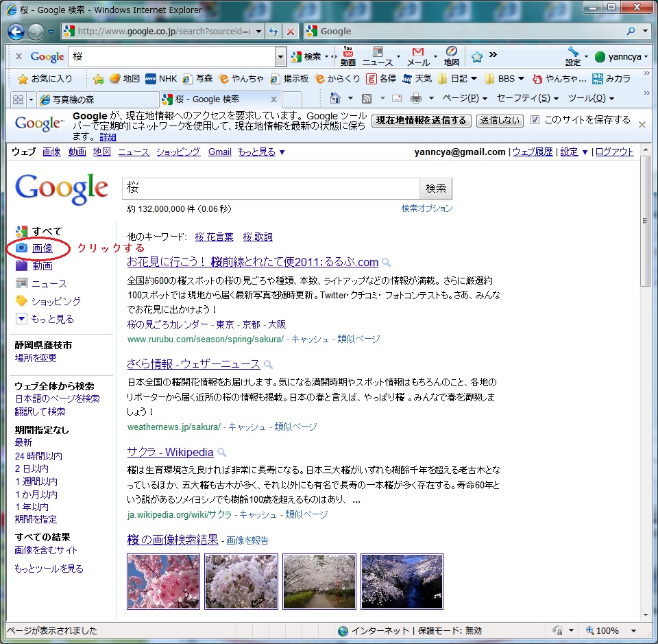Open Gmail メール icon on the Google toolbar
Viewport: 658px width, 644px height.
pos(418,56)
